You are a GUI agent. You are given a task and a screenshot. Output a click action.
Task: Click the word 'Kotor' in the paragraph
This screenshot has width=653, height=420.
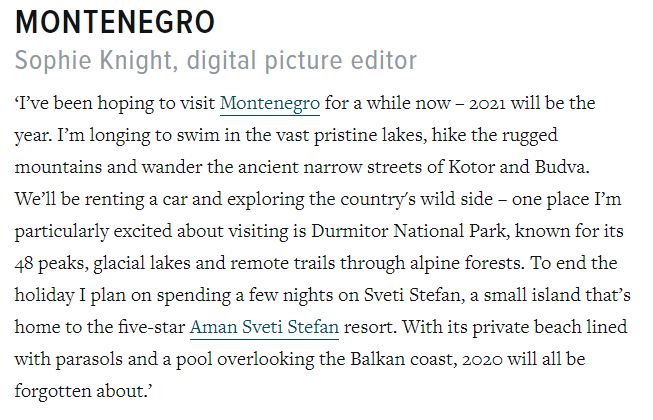[471, 167]
